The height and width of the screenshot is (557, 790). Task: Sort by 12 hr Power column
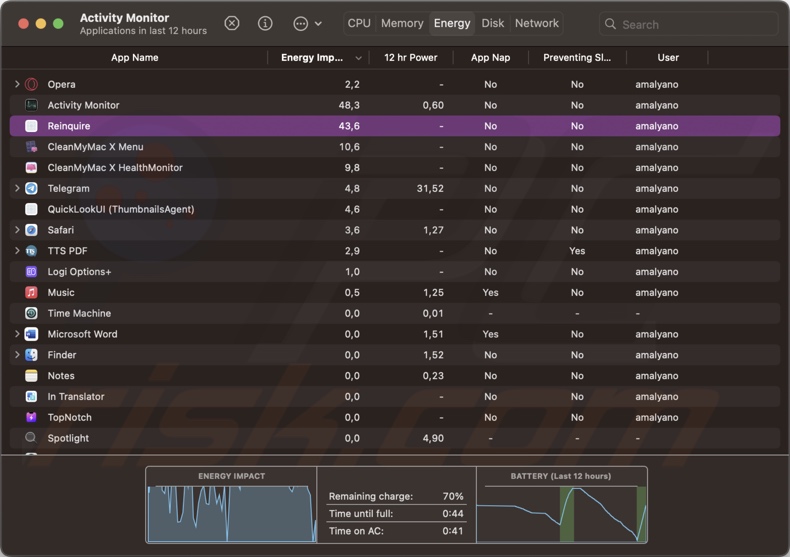(x=411, y=57)
